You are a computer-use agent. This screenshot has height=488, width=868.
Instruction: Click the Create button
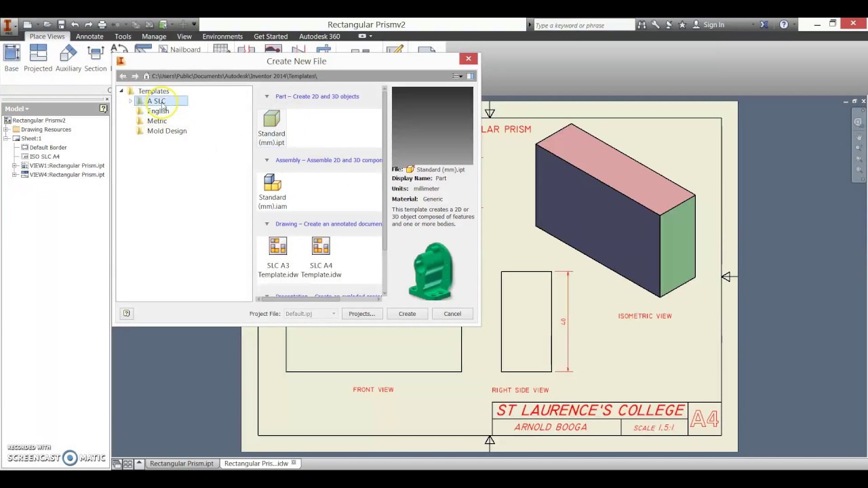[407, 314]
